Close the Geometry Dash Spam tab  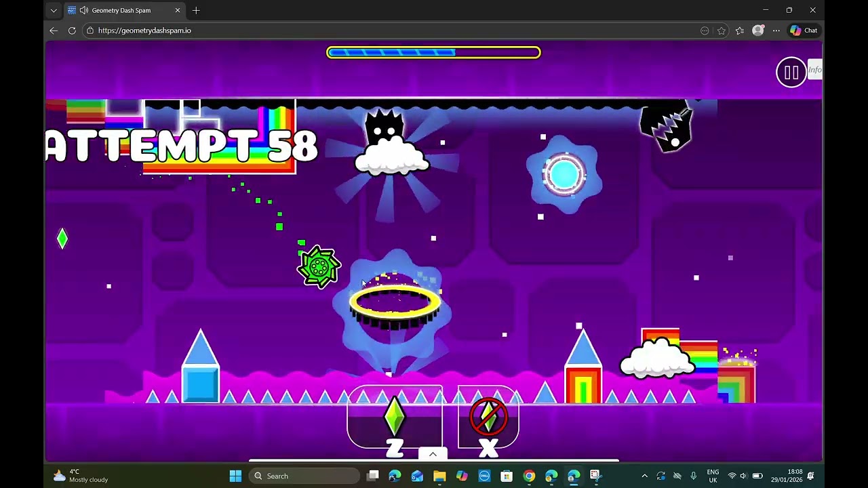click(178, 10)
